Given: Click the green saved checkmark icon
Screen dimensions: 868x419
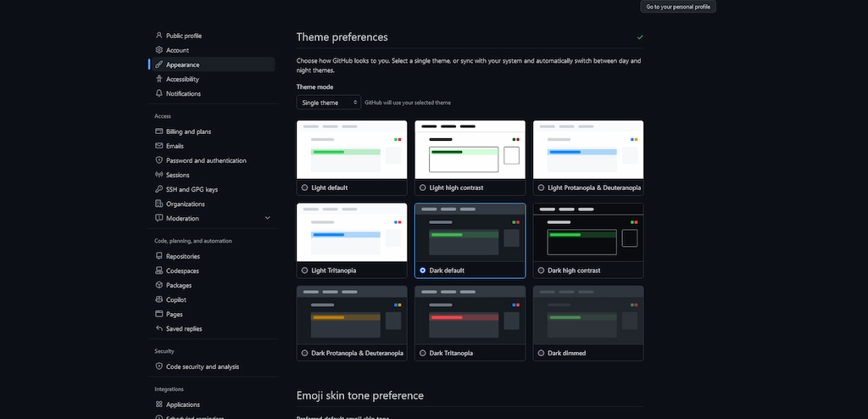Looking at the screenshot, I should (640, 37).
